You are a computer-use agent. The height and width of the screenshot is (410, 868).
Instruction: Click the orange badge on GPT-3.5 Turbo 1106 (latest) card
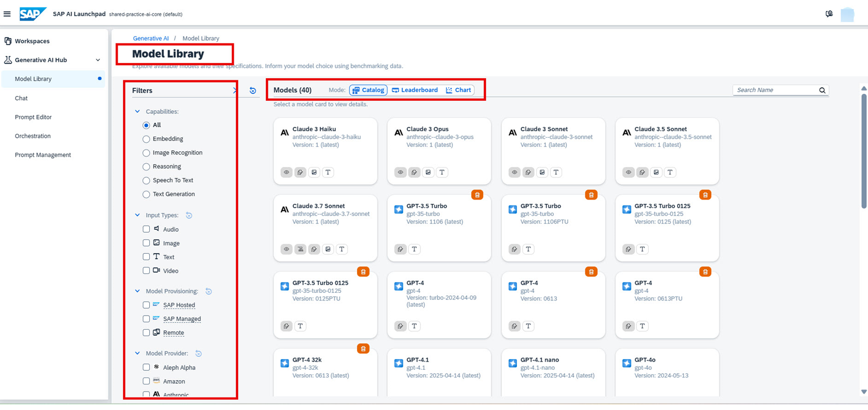tap(477, 195)
